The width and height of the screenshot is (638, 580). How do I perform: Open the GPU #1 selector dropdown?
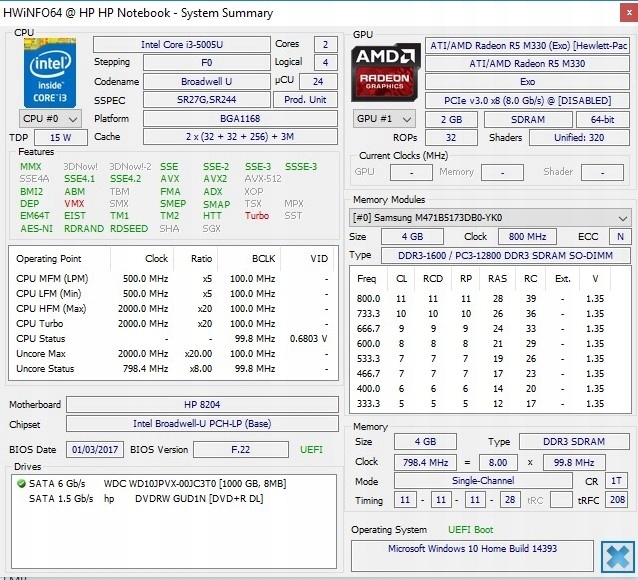(x=384, y=119)
